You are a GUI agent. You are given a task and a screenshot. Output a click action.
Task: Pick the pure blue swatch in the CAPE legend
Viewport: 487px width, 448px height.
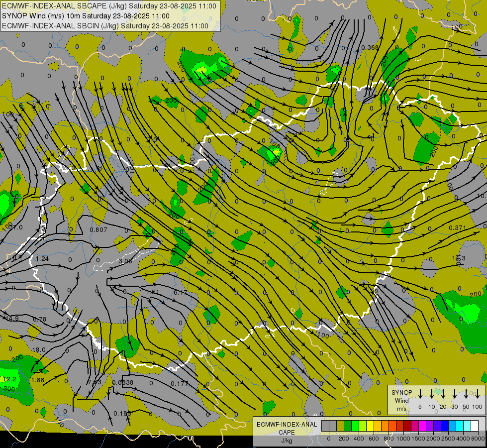(445, 426)
